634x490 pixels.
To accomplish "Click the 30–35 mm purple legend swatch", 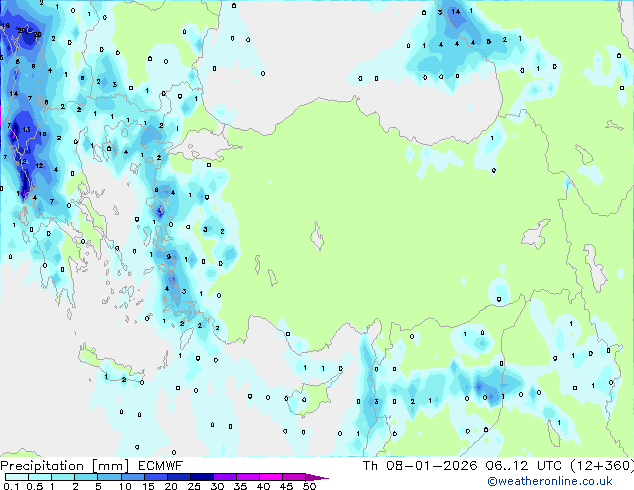I will tap(225, 477).
